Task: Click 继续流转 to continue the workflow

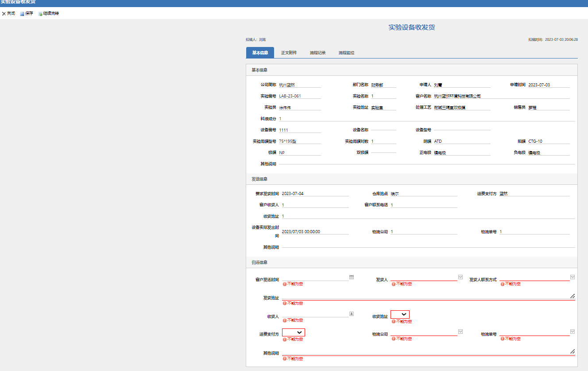Action: [x=49, y=14]
